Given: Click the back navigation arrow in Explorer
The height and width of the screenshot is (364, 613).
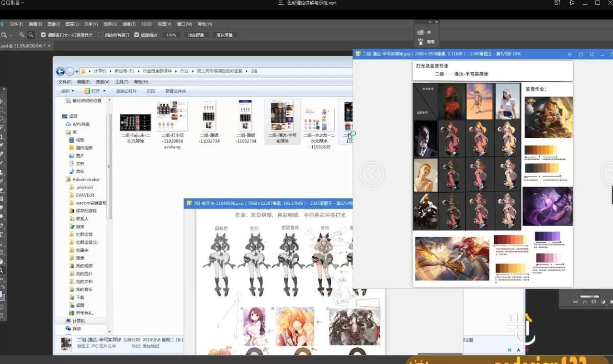Looking at the screenshot, I should [x=60, y=71].
